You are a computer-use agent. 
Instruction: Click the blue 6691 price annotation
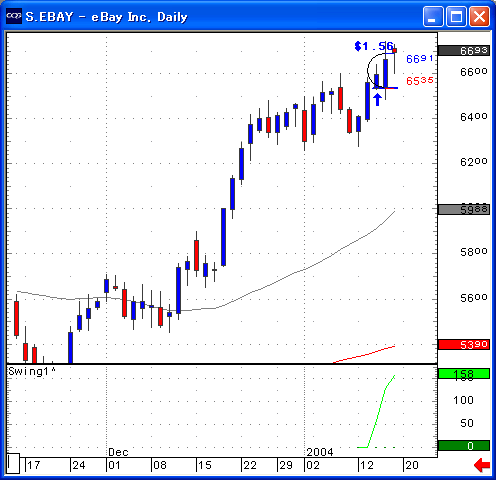tap(420, 59)
